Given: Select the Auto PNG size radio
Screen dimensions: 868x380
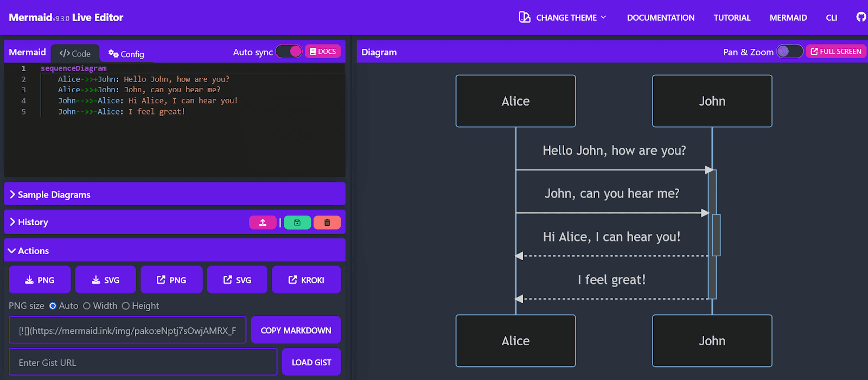Looking at the screenshot, I should coord(53,306).
